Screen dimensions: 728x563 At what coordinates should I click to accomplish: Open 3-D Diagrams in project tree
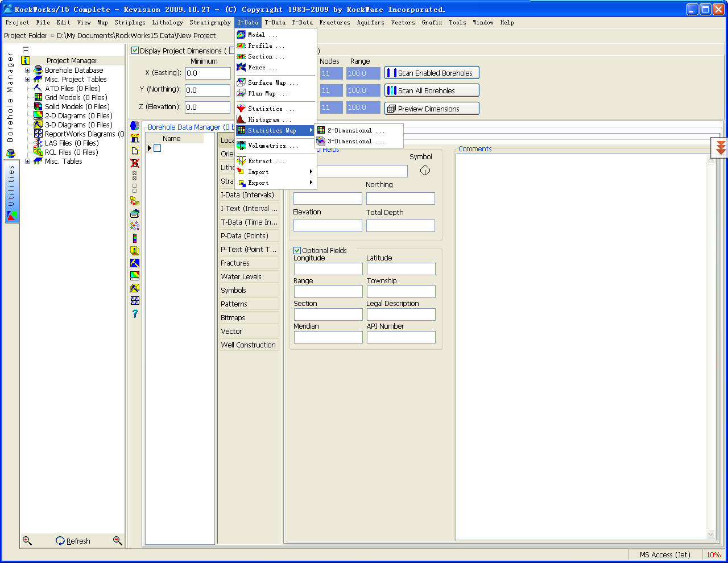[x=78, y=125]
